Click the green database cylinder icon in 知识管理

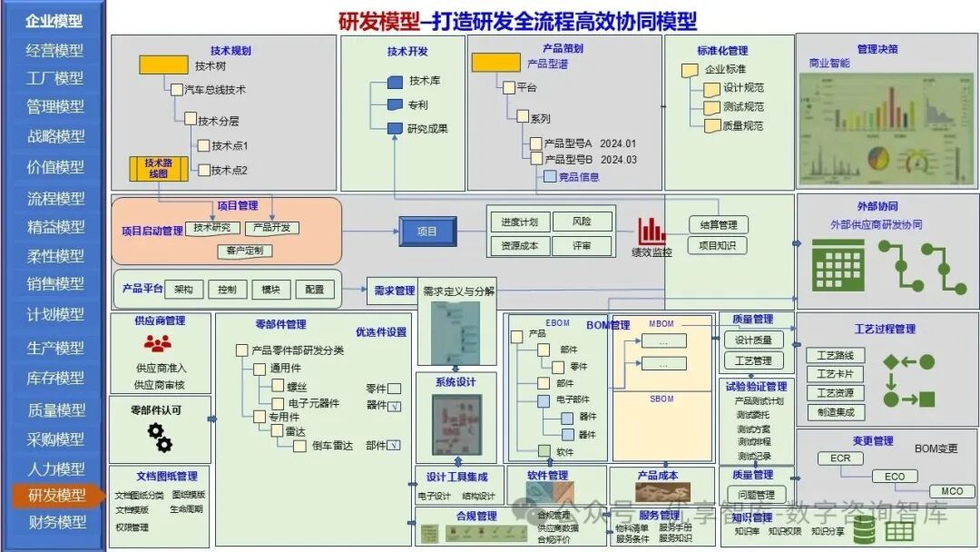click(865, 529)
